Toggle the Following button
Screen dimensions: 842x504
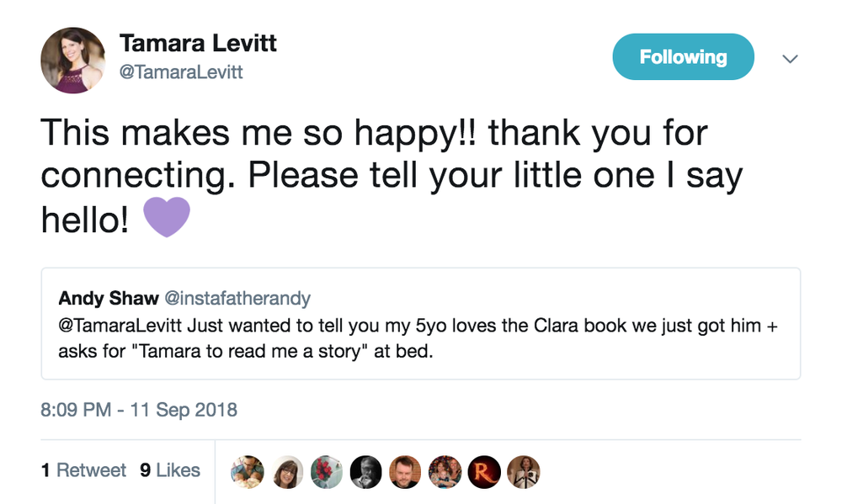[683, 57]
